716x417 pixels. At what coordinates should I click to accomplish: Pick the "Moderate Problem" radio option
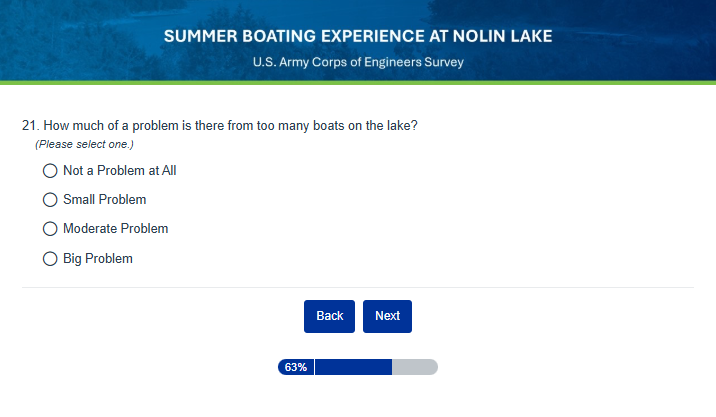point(50,229)
